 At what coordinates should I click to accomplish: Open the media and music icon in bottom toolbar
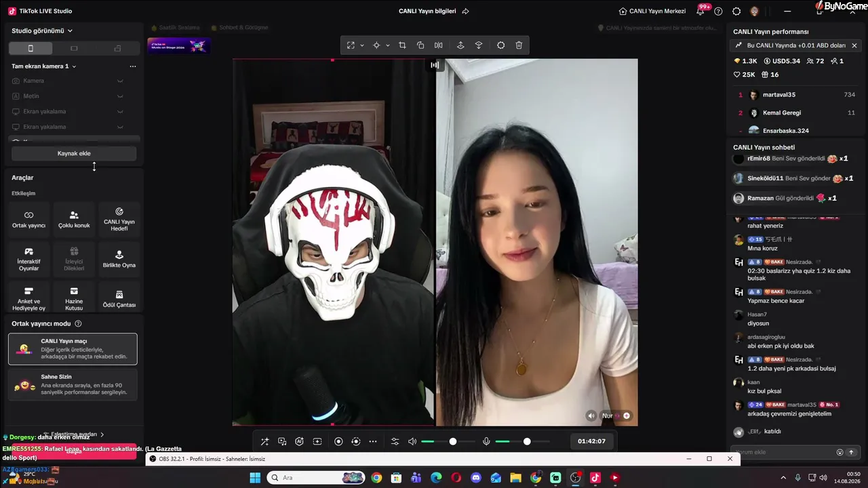tap(282, 441)
